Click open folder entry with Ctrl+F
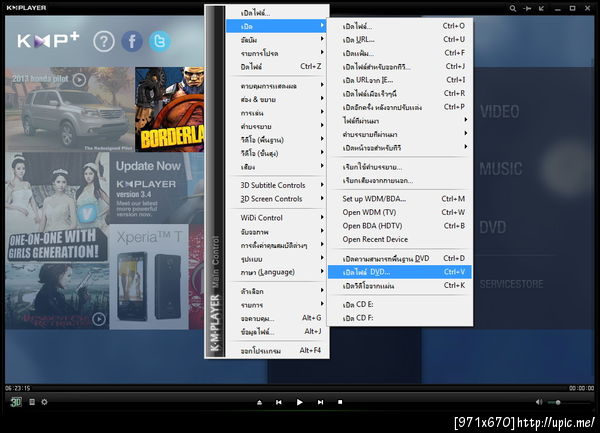The width and height of the screenshot is (600, 433). [399, 53]
